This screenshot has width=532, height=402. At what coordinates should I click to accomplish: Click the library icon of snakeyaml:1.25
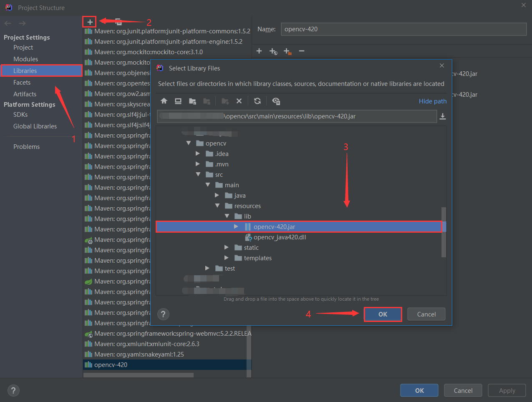(x=88, y=354)
